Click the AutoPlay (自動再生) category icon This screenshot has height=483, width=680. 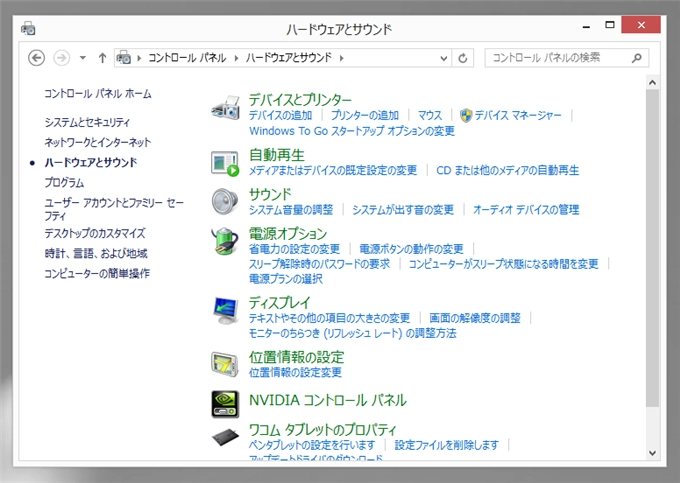[225, 163]
